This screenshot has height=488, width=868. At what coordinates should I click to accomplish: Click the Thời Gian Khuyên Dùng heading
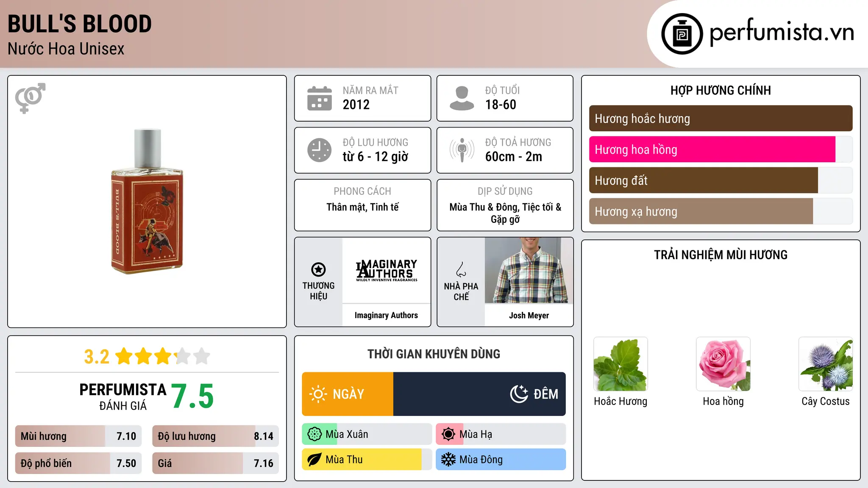[x=434, y=354]
